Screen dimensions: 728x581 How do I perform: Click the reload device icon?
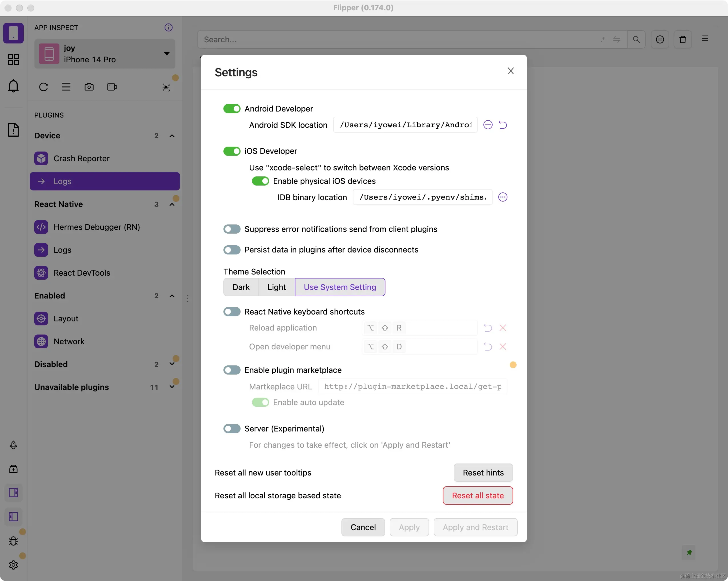(43, 87)
